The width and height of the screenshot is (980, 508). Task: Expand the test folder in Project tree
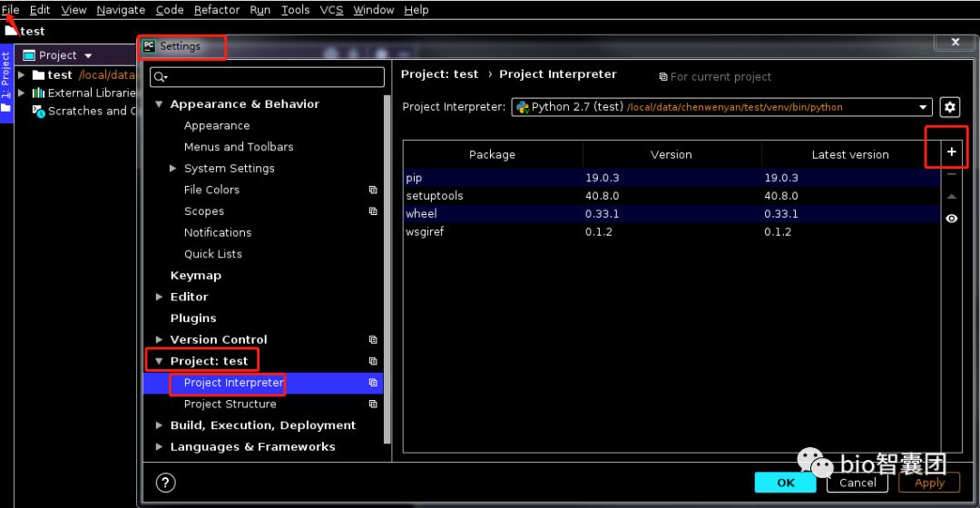[x=21, y=75]
